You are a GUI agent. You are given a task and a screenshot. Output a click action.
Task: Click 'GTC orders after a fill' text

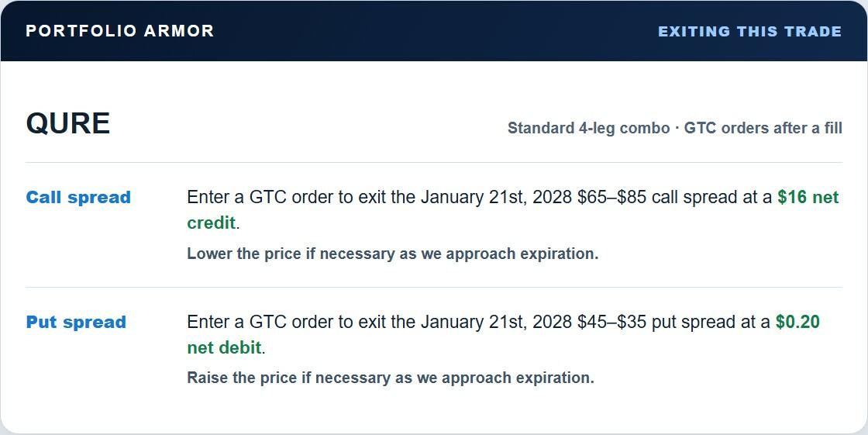[763, 128]
